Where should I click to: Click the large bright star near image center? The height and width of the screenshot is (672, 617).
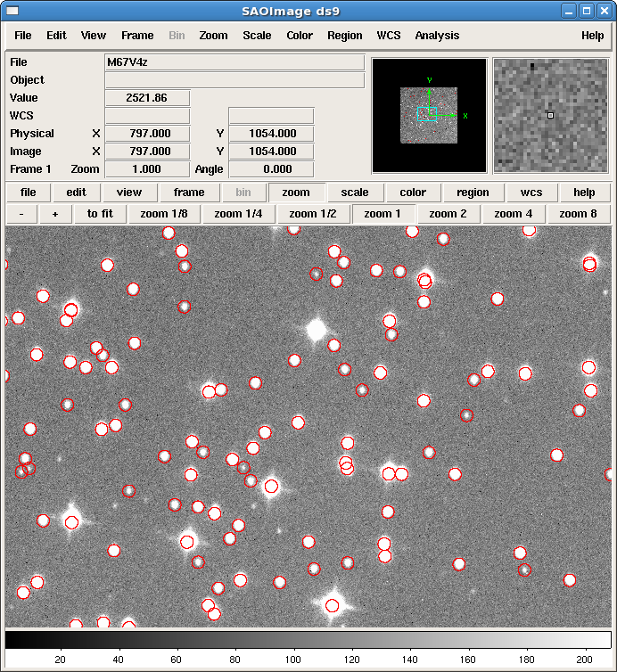[x=317, y=331]
